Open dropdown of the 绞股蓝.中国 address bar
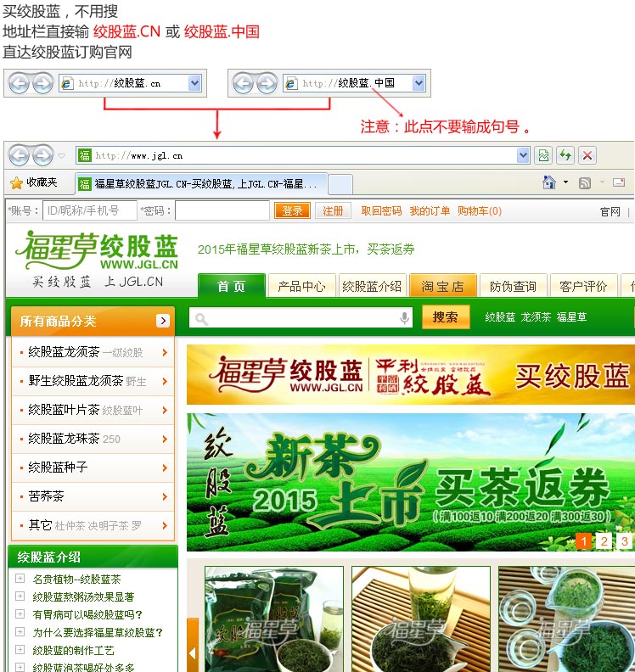The image size is (635, 672). 419,82
